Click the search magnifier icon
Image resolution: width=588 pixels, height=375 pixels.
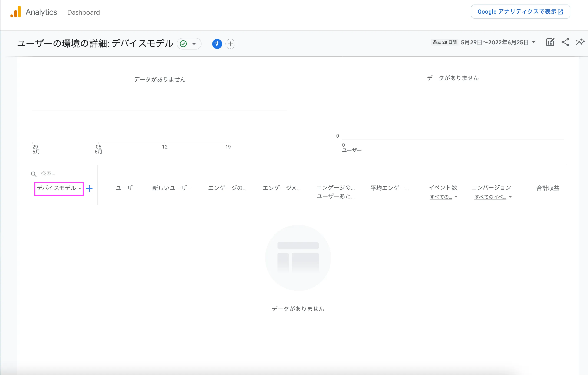click(34, 174)
